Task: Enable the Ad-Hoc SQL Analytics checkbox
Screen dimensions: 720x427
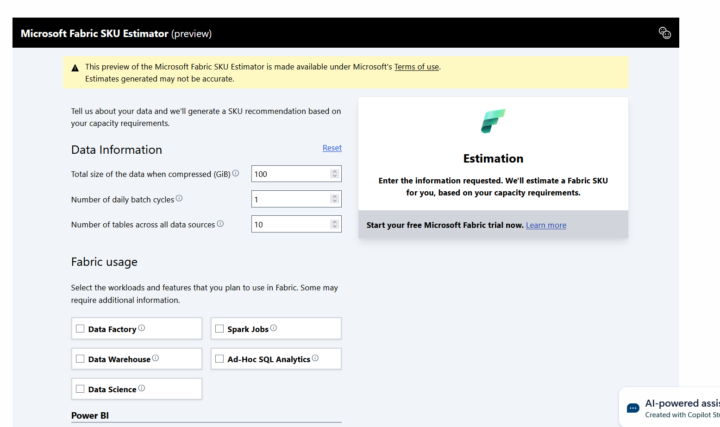Action: [x=219, y=359]
